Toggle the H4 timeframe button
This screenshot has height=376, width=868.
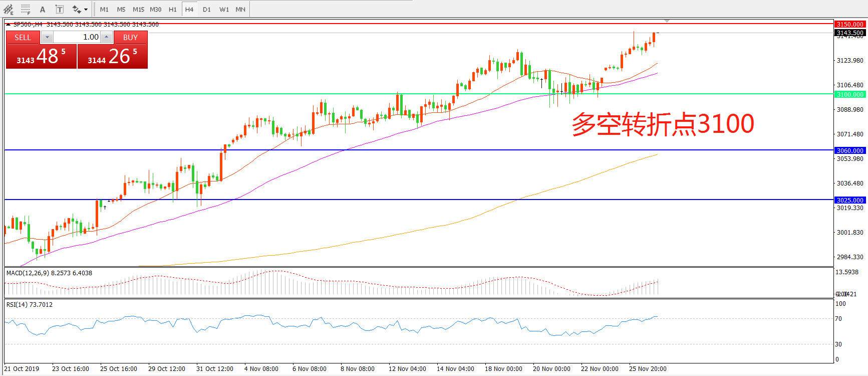click(x=189, y=9)
